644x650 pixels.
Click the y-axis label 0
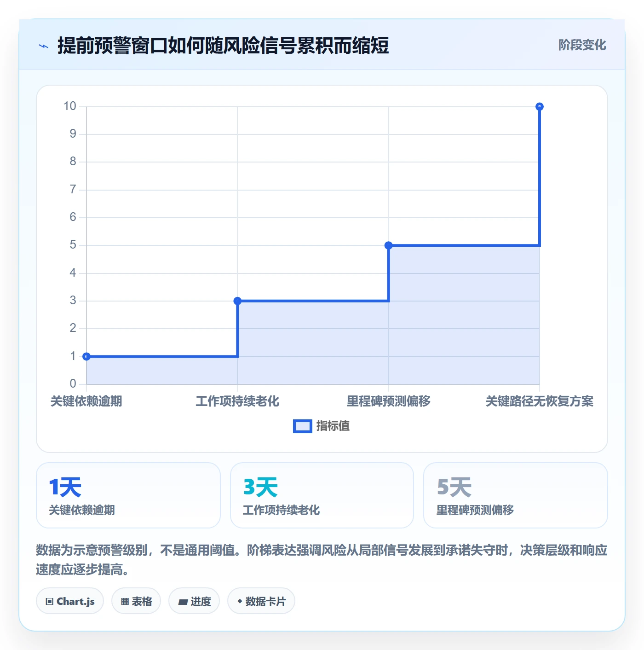[x=73, y=383]
